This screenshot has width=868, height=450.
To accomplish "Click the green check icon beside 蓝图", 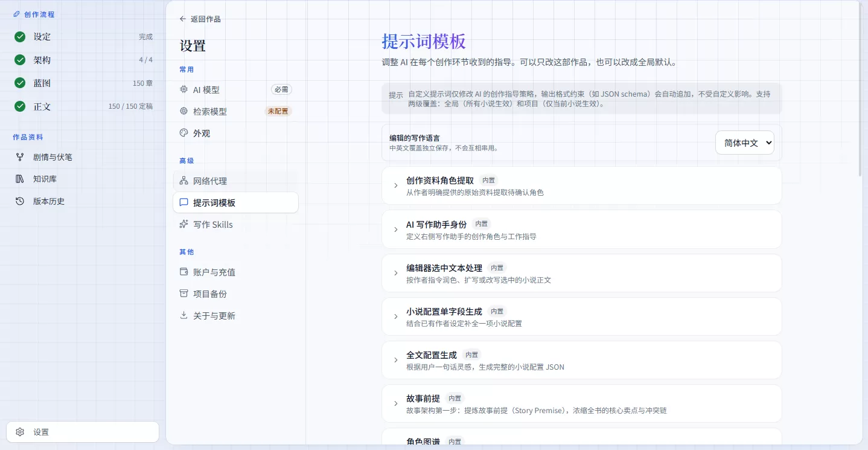I will (x=20, y=83).
